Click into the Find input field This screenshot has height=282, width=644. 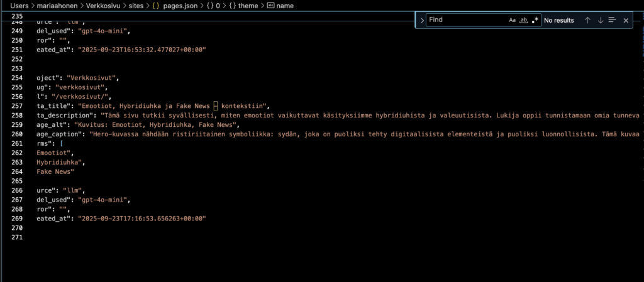[x=465, y=20]
